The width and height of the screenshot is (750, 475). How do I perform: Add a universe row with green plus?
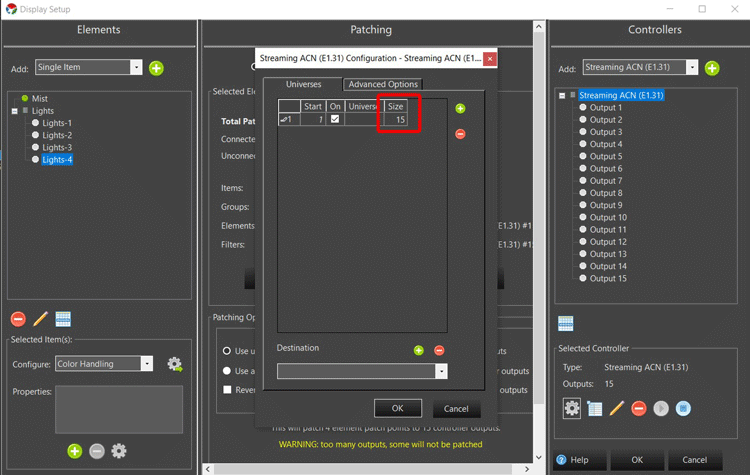pos(460,109)
